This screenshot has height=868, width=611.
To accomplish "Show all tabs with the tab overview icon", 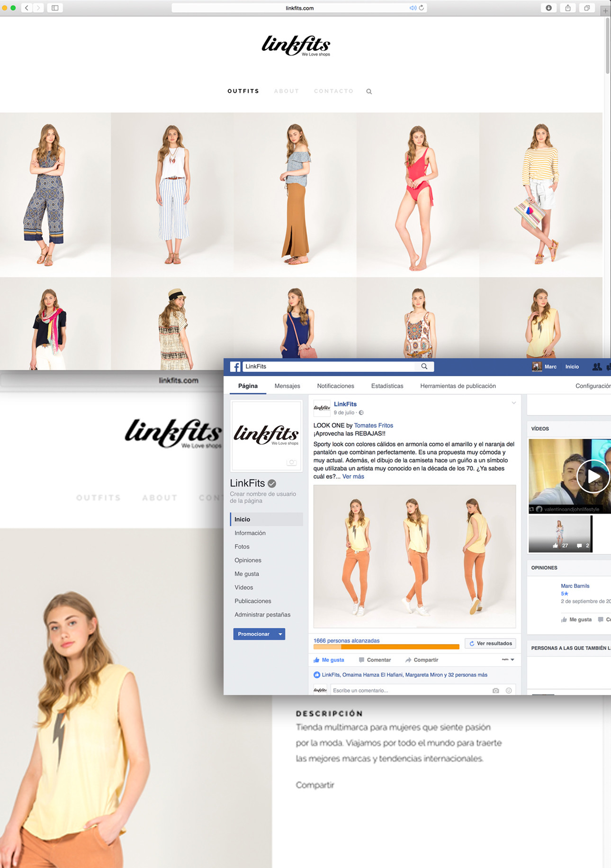I will [x=586, y=8].
